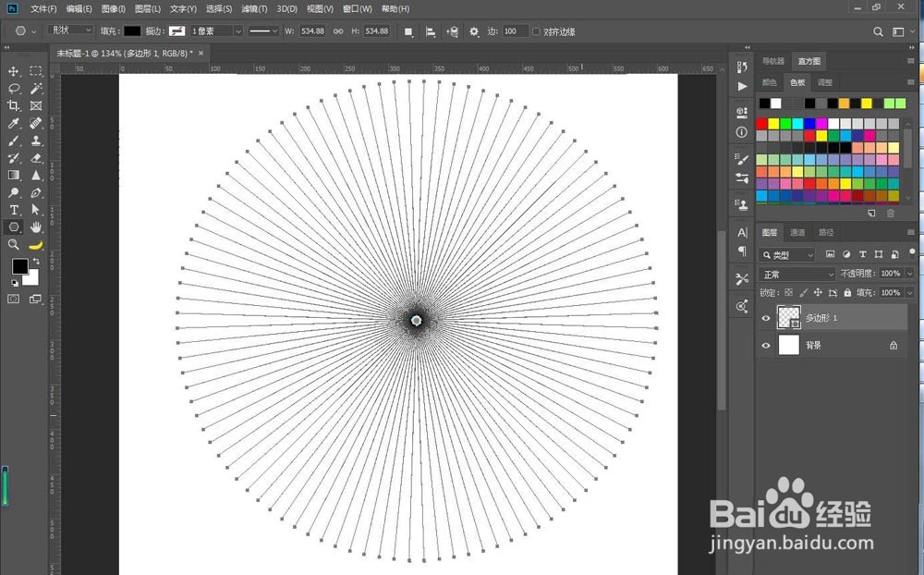Open the 不透明度 opacity dropdown arrow
The width and height of the screenshot is (924, 575).
tap(910, 274)
